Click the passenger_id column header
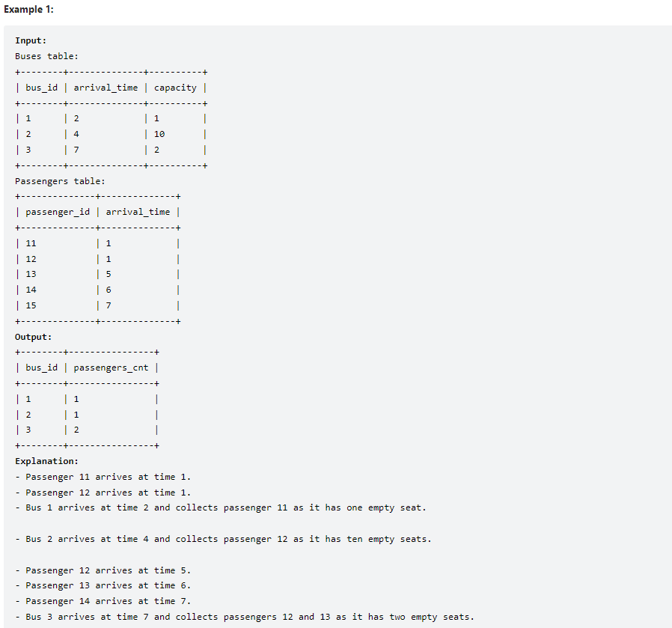 [x=58, y=212]
